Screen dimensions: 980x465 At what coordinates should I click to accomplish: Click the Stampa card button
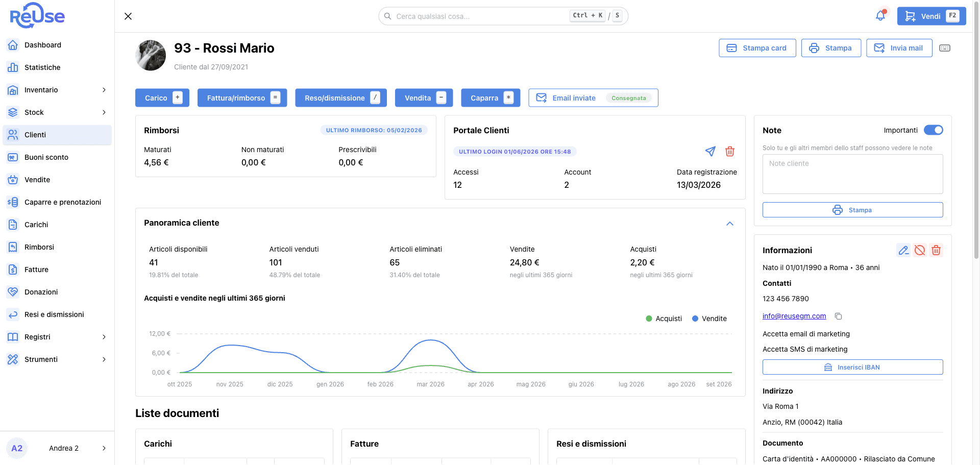tap(757, 48)
